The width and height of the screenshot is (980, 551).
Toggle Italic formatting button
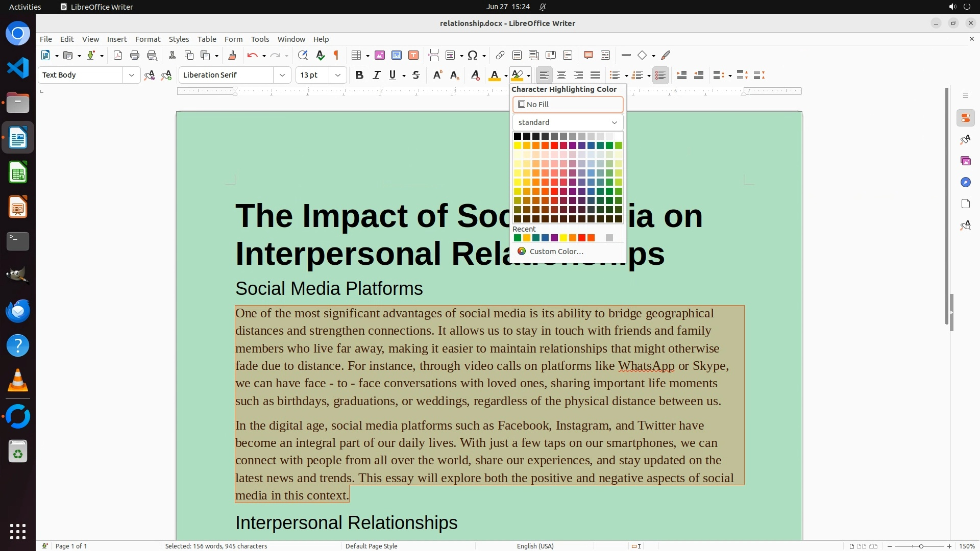coord(376,75)
